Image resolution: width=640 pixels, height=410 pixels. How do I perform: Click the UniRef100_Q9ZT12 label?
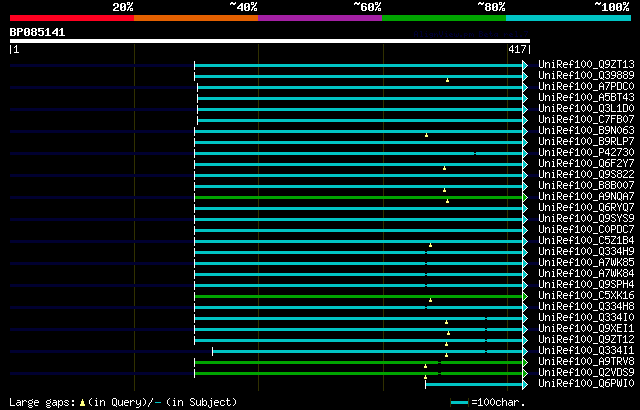pyautogui.click(x=586, y=340)
